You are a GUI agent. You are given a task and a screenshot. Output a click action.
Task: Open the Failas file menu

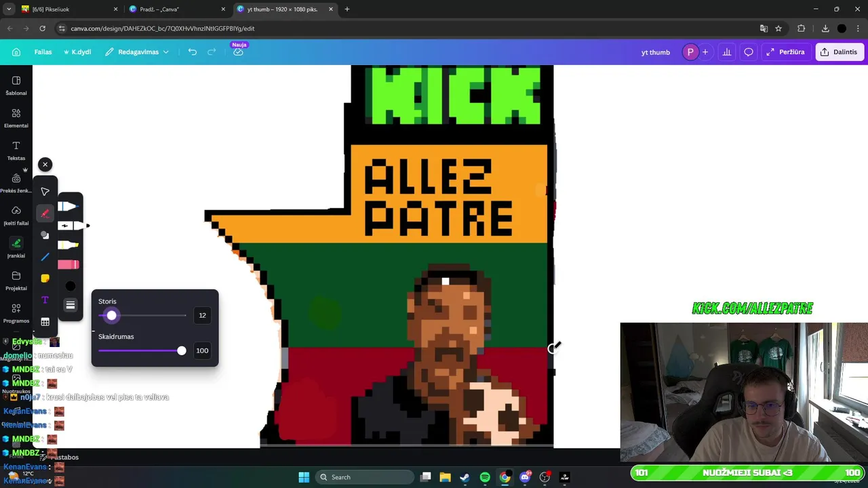click(x=43, y=52)
